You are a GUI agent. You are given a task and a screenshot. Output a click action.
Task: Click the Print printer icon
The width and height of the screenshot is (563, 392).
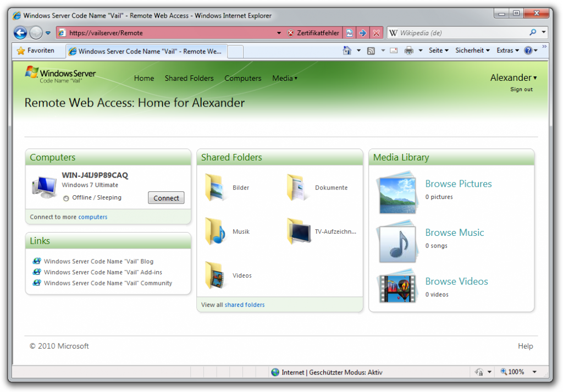pos(409,51)
